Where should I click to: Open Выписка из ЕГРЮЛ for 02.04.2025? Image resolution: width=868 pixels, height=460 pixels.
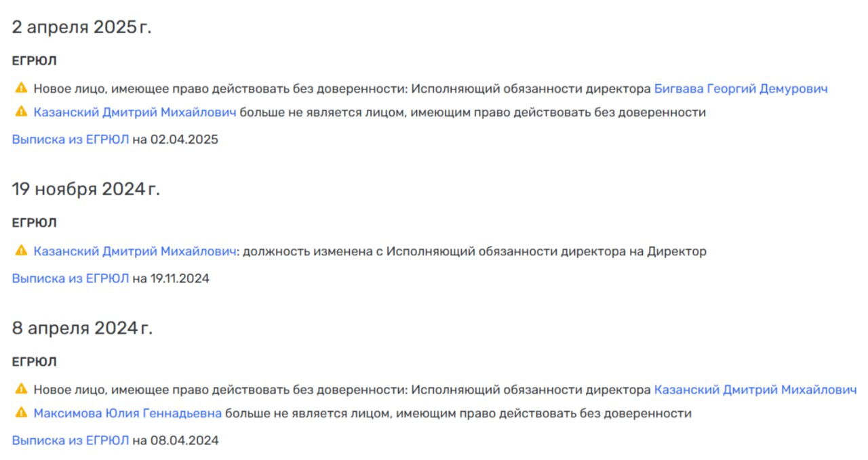pyautogui.click(x=71, y=140)
